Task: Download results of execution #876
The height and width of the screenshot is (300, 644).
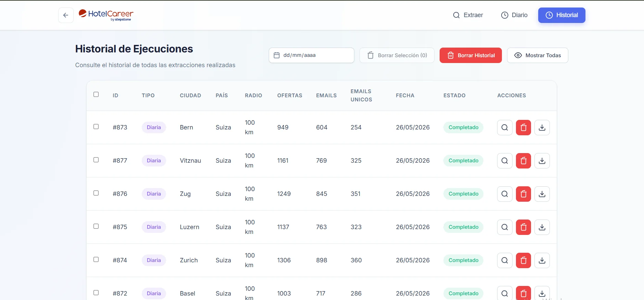Action: tap(542, 194)
